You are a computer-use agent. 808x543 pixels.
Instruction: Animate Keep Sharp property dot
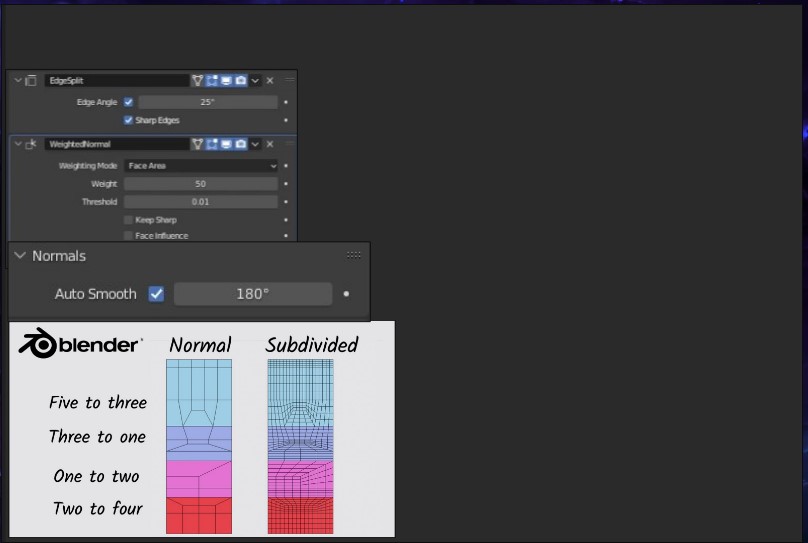(x=286, y=220)
